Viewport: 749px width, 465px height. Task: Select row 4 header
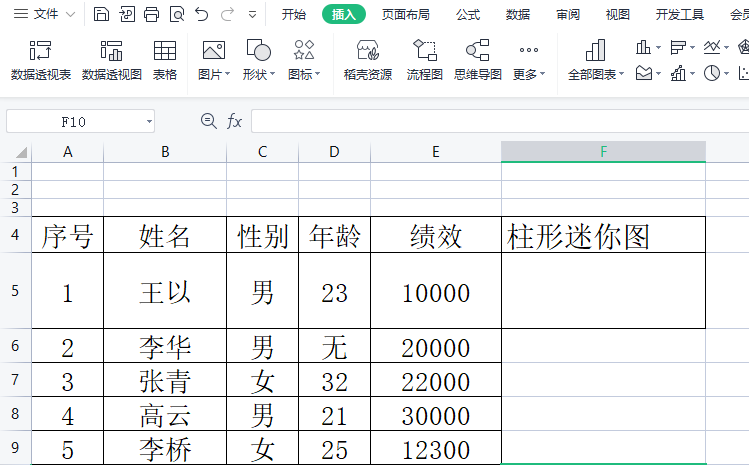pos(15,235)
